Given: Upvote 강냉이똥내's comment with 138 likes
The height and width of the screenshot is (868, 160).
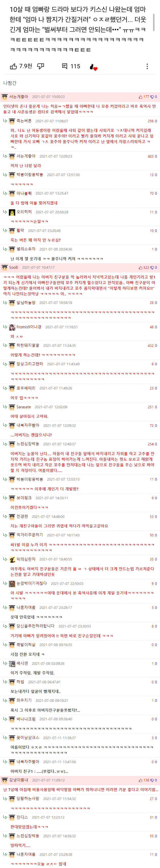Looking at the screenshot, I should tap(141, 780).
